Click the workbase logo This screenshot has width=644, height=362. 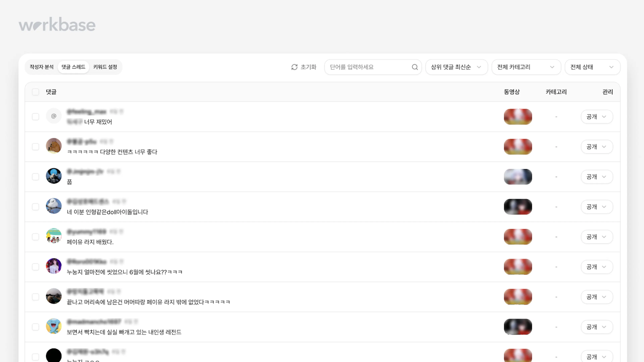tap(57, 24)
